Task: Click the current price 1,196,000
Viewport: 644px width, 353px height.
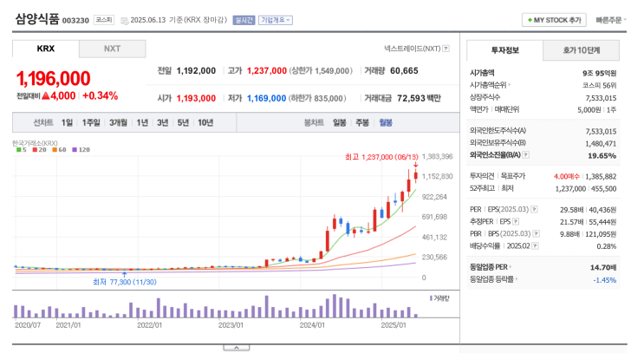Action: pos(53,78)
